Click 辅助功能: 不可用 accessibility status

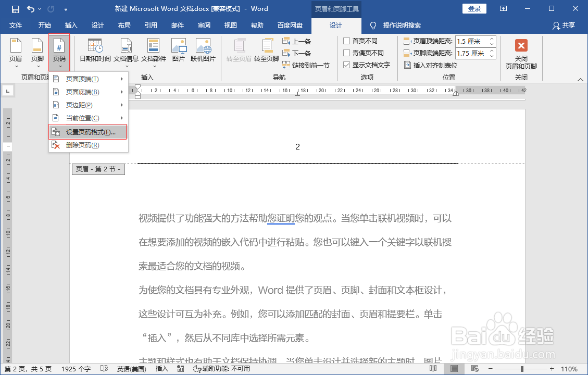coord(222,369)
